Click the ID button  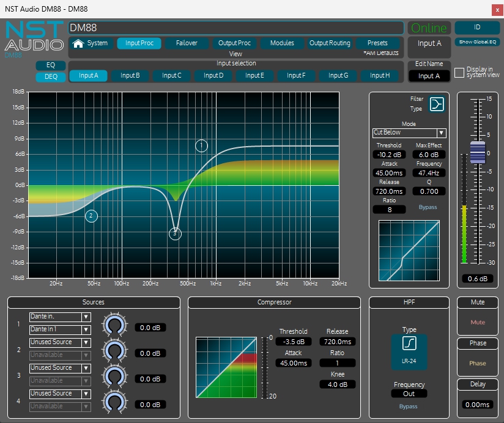pyautogui.click(x=477, y=28)
